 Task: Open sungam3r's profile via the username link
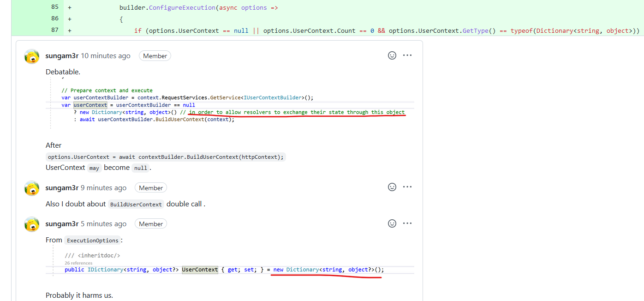(x=62, y=55)
